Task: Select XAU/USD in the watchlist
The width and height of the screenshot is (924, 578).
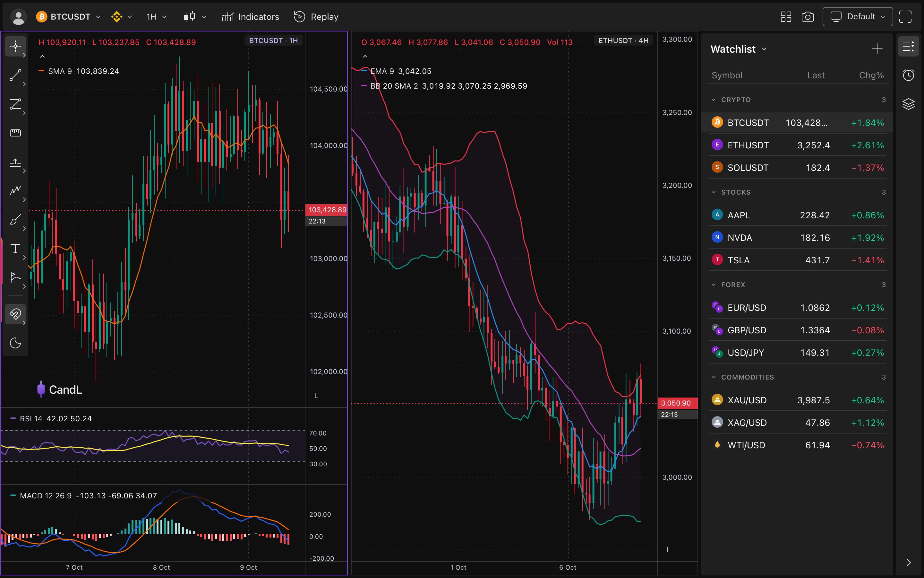Action: tap(797, 400)
